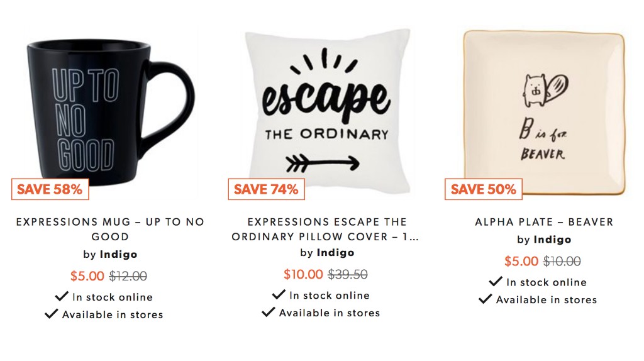The image size is (644, 361).
Task: Click the $10.00 sale price of the pillow cover
Action: 303,274
